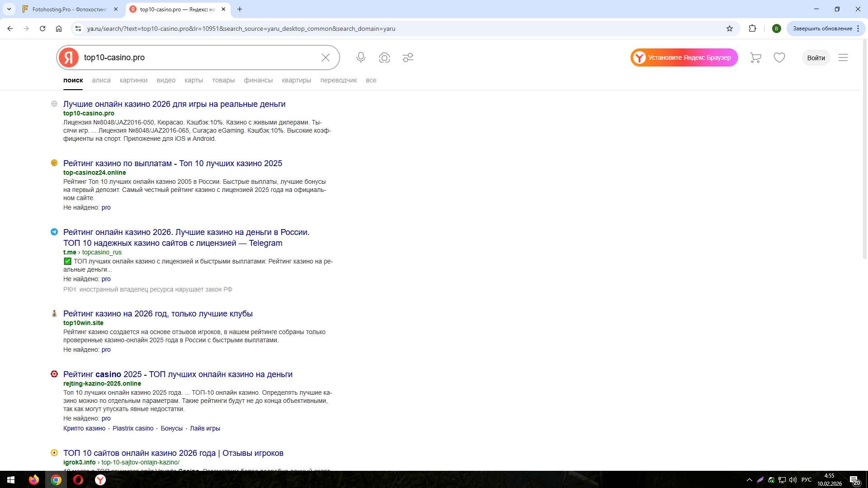This screenshot has width=868, height=488.
Task: Click Лайв игры sitelink
Action: coord(205,428)
